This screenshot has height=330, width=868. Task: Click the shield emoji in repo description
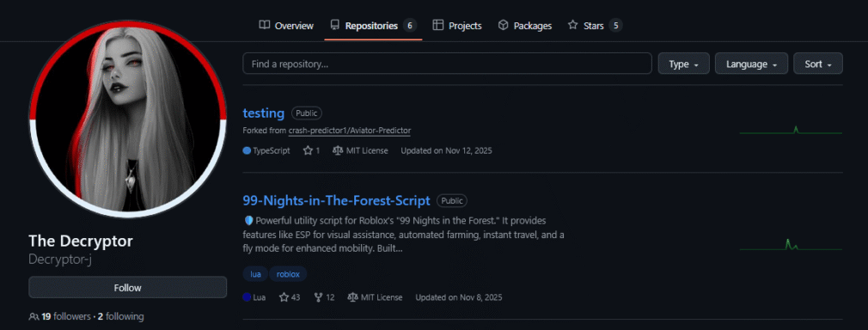click(248, 221)
